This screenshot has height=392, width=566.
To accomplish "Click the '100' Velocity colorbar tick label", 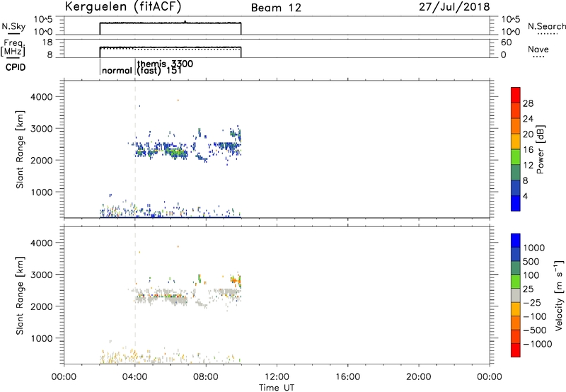I will point(531,275).
